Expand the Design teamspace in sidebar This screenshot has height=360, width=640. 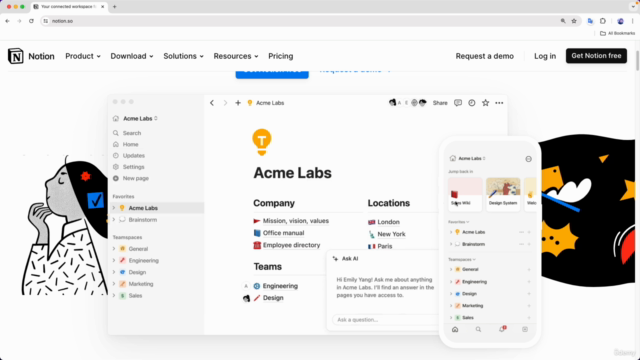[x=114, y=272]
